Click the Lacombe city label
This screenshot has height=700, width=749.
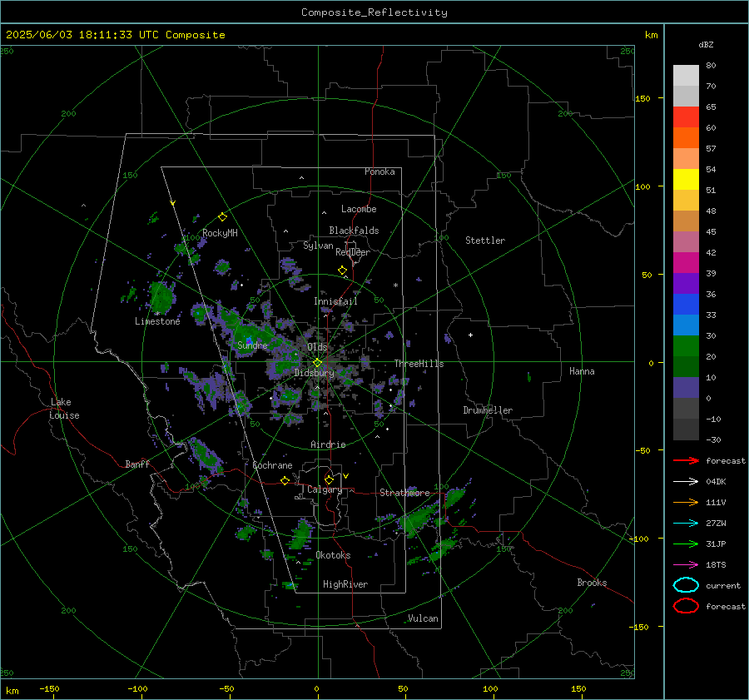point(359,209)
